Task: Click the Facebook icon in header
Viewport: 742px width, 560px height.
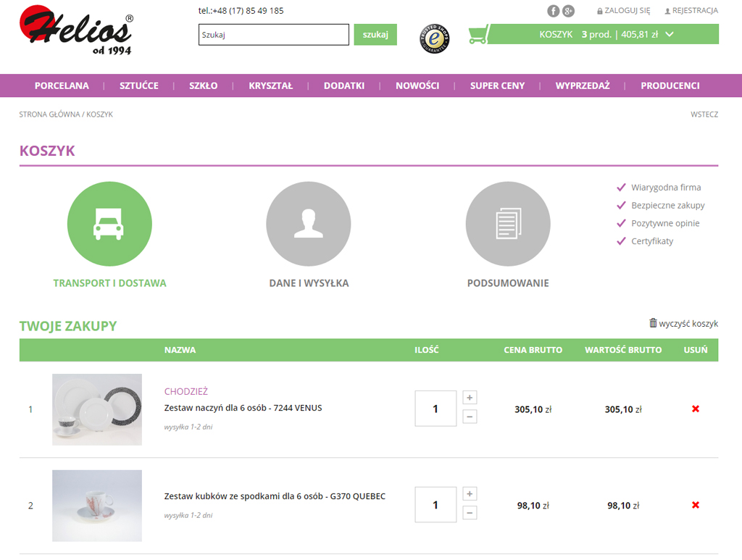Action: pyautogui.click(x=554, y=11)
